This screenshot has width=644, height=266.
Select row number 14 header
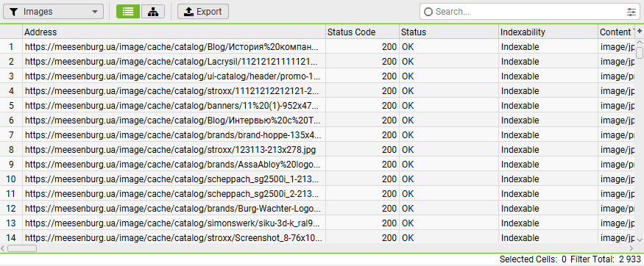(11, 238)
